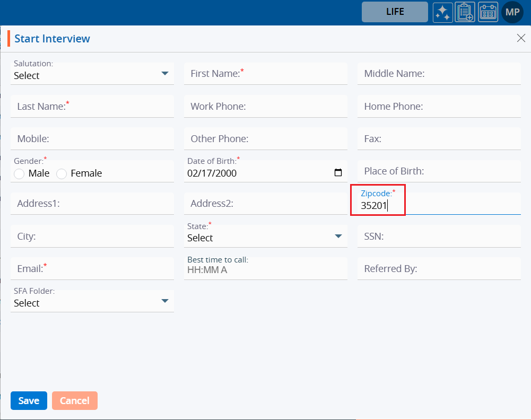Click the LIFE button in header

click(x=395, y=12)
